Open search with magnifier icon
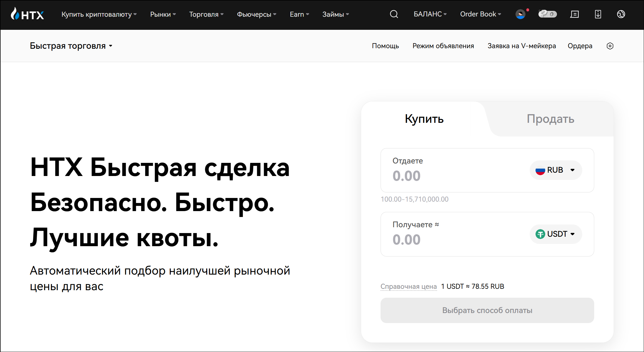This screenshot has height=352, width=644. tap(394, 14)
